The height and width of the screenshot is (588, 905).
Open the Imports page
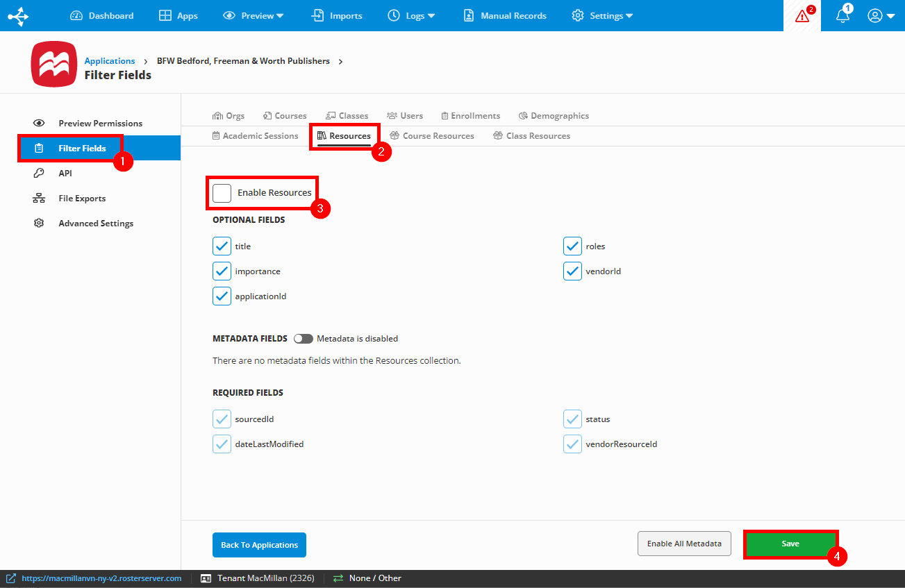pos(336,15)
